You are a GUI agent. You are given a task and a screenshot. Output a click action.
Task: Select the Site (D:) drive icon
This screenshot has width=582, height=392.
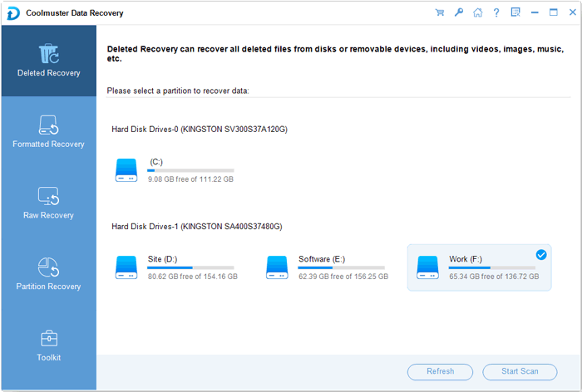click(x=127, y=267)
